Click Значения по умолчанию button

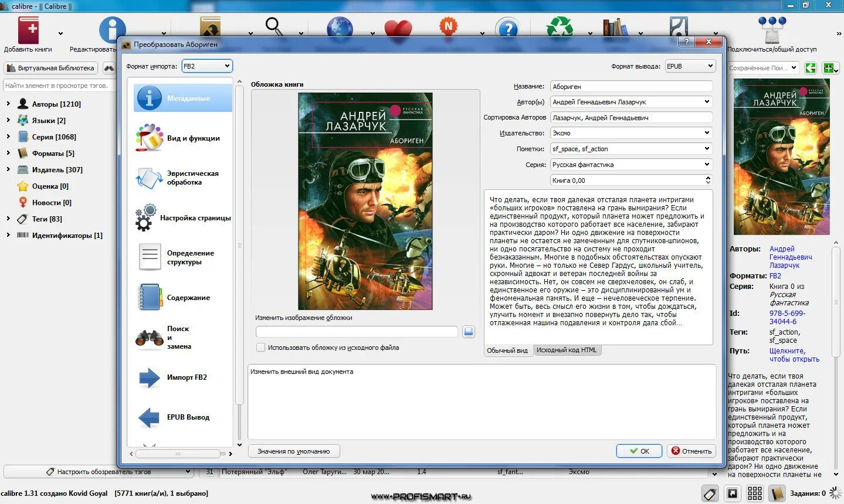click(x=294, y=451)
